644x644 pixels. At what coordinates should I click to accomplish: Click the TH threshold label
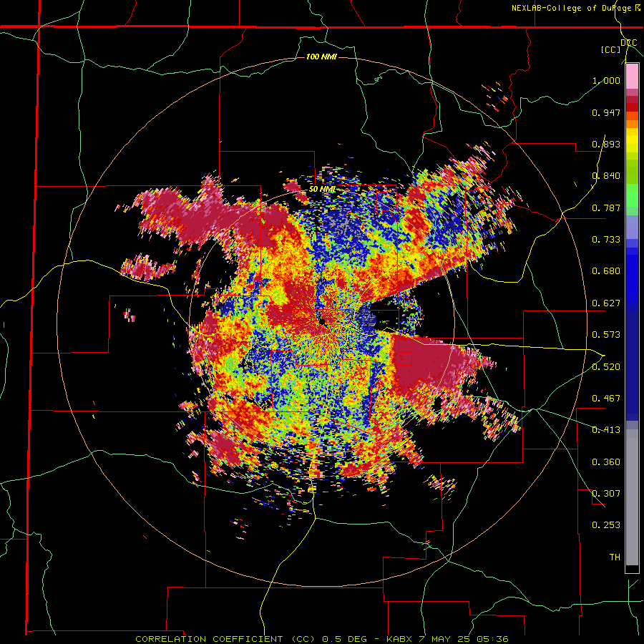[615, 557]
